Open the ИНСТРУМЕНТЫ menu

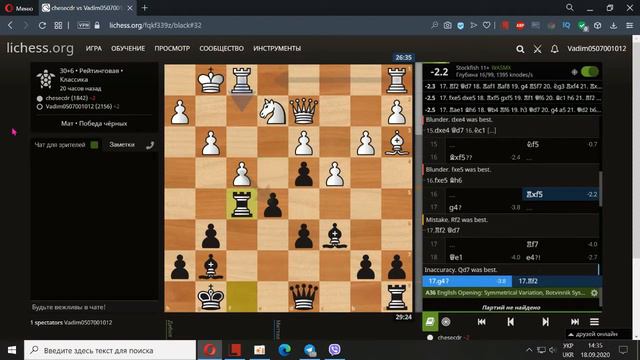(x=277, y=48)
